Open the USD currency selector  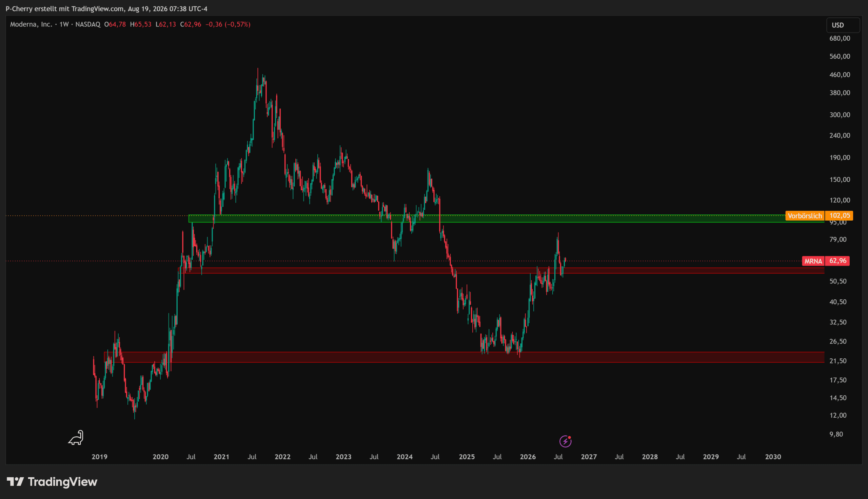[843, 25]
